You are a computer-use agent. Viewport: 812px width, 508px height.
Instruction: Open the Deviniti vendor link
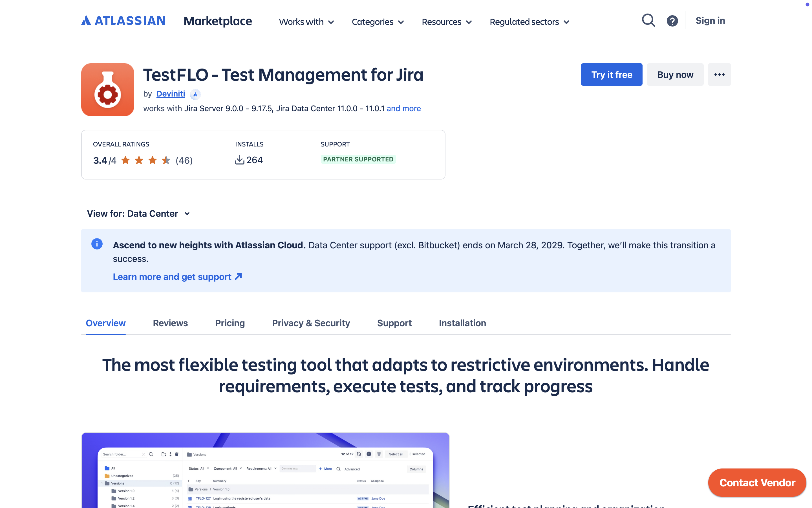pyautogui.click(x=171, y=94)
